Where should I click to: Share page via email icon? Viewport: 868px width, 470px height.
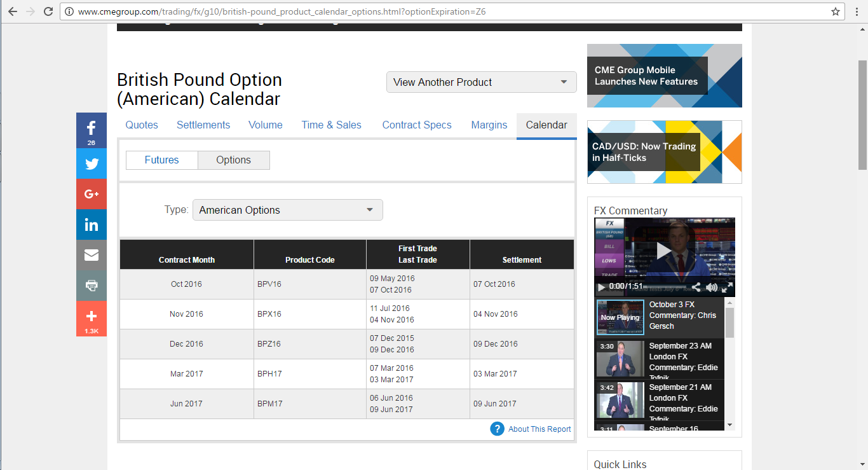click(x=92, y=255)
